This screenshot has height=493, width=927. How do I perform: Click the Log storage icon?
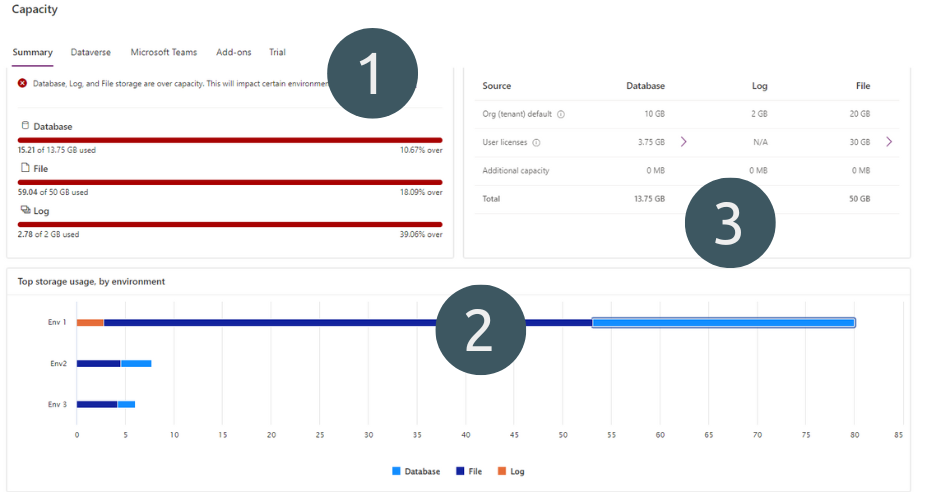coord(25,210)
